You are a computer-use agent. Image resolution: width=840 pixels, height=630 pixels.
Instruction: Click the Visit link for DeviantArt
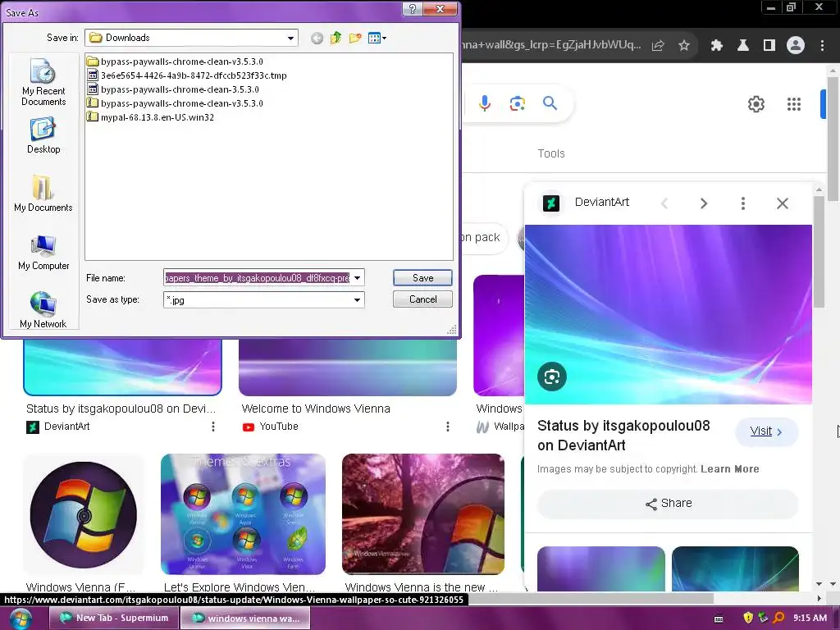click(x=766, y=431)
